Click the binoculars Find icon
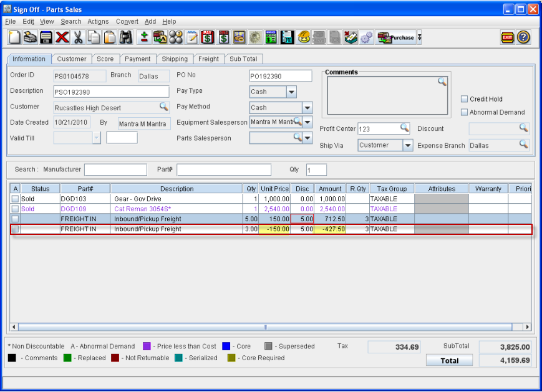 (x=126, y=37)
